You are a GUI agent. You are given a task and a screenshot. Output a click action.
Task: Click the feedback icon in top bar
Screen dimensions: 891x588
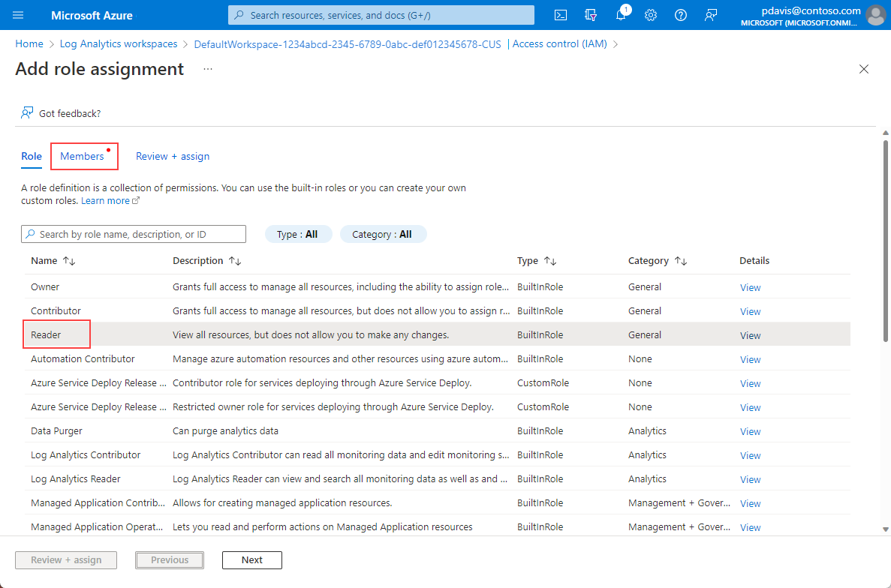coord(711,15)
